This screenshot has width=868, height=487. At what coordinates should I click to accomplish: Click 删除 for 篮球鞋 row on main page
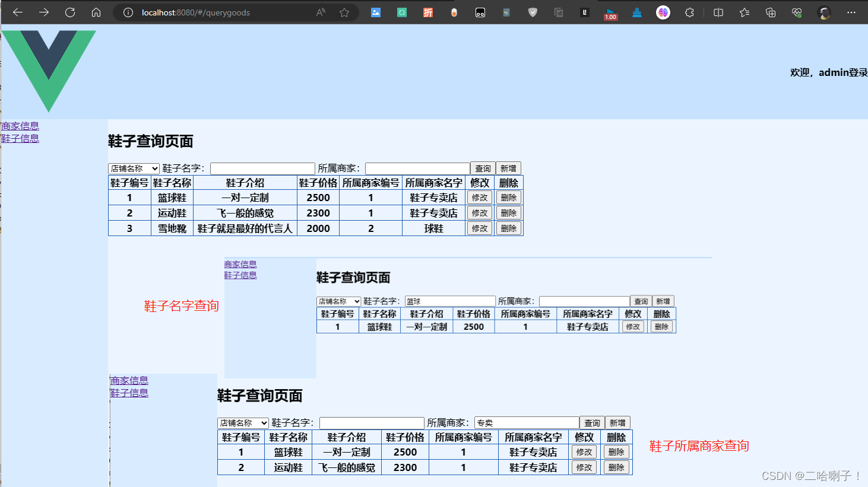(x=509, y=198)
